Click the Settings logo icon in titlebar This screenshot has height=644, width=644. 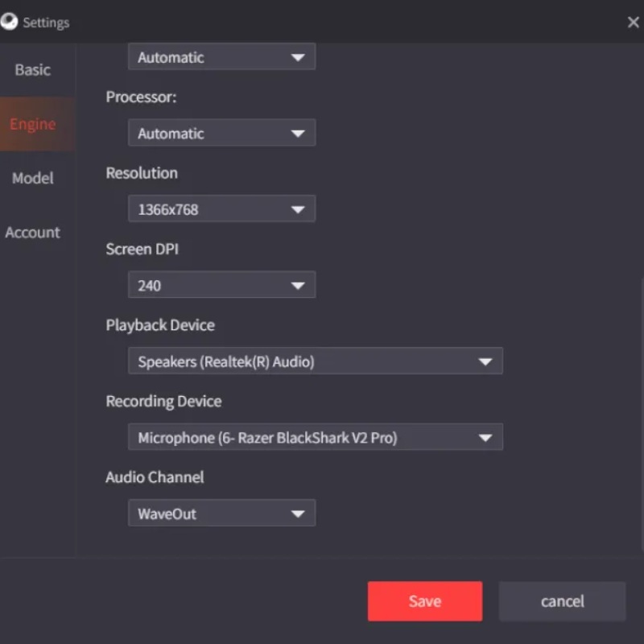[11, 22]
